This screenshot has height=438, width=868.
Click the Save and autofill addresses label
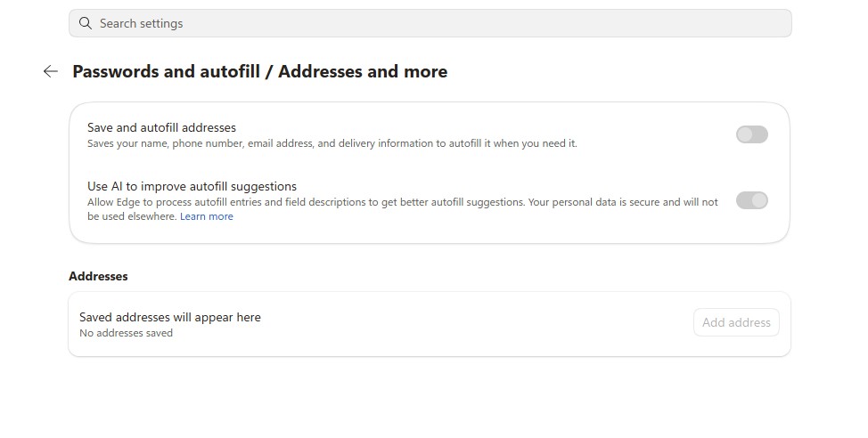[161, 128]
